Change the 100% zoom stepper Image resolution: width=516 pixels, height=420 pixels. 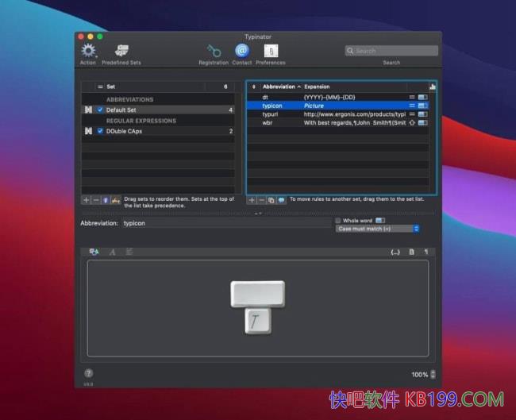[435, 374]
